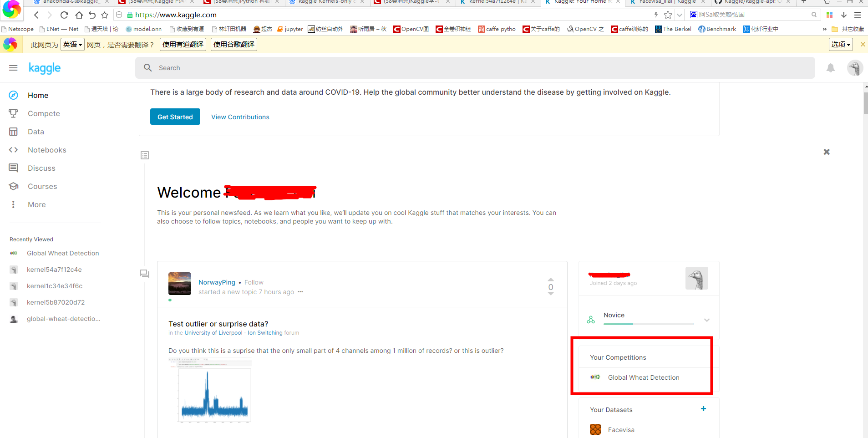The height and width of the screenshot is (438, 868).
Task: Open the hamburger menu next to the Kaggle logo
Action: [x=13, y=67]
